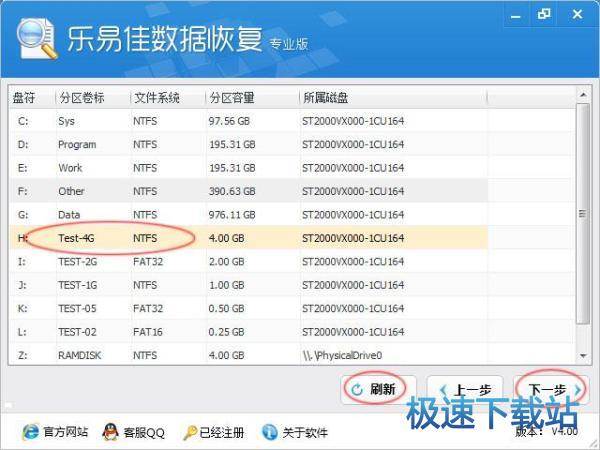Image resolution: width=600 pixels, height=450 pixels.
Task: Open the 客服QQ link
Action: point(144,433)
